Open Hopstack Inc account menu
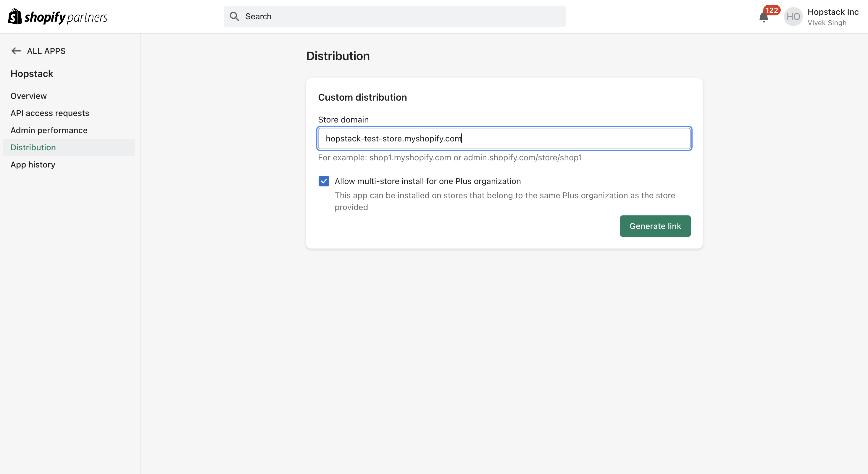868x474 pixels. click(x=832, y=12)
